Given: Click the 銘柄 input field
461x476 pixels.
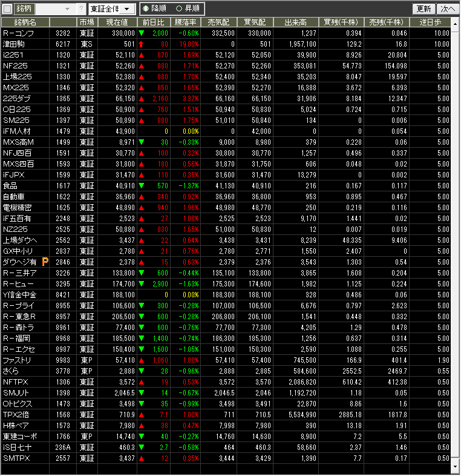Looking at the screenshot, I should 48,9.
